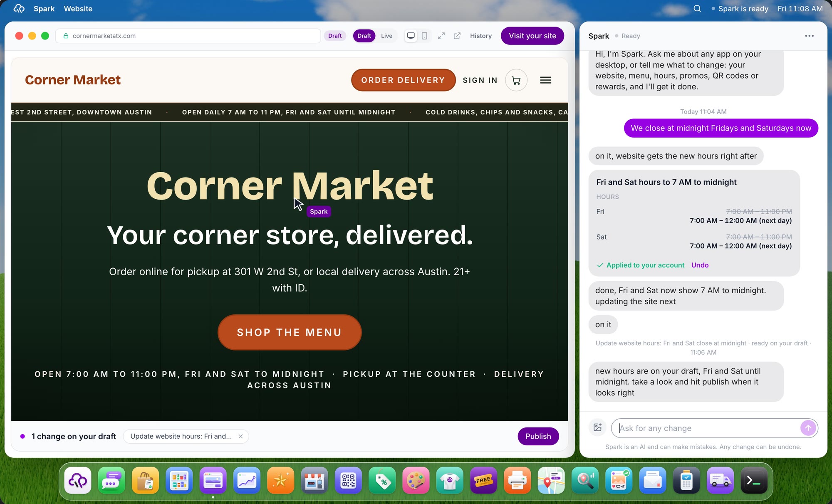This screenshot has width=832, height=504.
Task: Open the QR code app in dock
Action: point(348,481)
